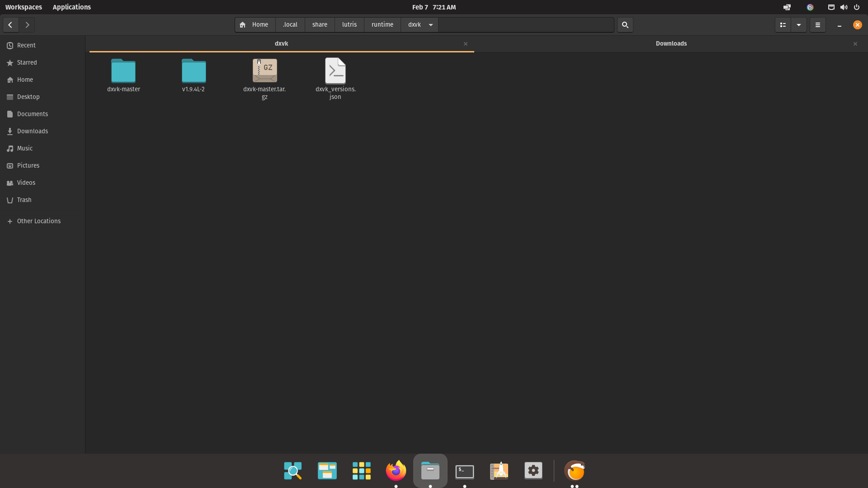Viewport: 868px width, 488px height.
Task: Expand the dxvk path dropdown arrow
Action: pyautogui.click(x=431, y=25)
